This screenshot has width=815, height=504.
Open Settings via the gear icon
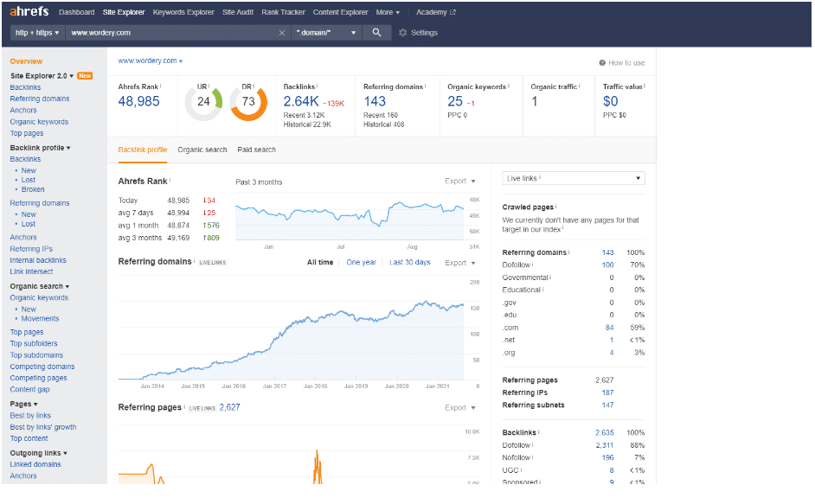[403, 33]
